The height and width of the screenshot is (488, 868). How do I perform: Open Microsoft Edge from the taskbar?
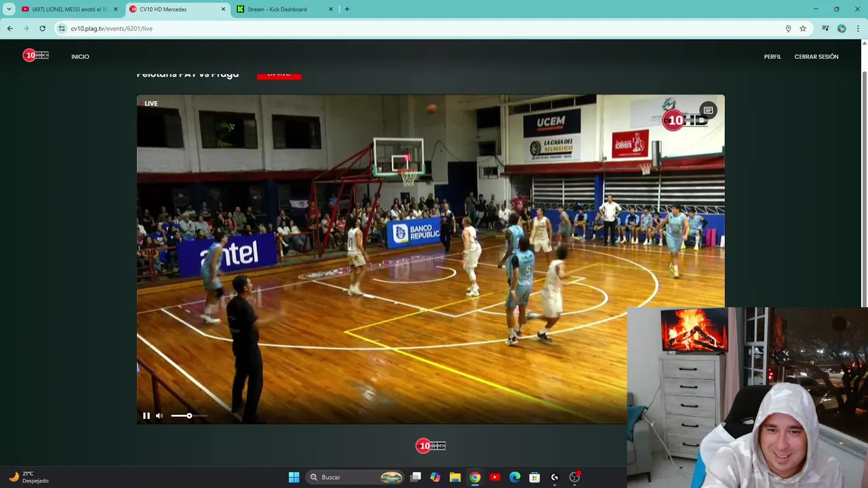click(x=515, y=477)
